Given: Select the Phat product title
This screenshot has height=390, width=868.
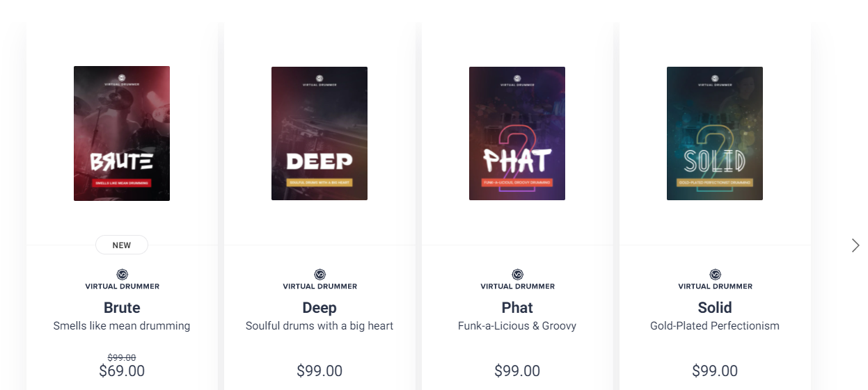Looking at the screenshot, I should point(517,307).
